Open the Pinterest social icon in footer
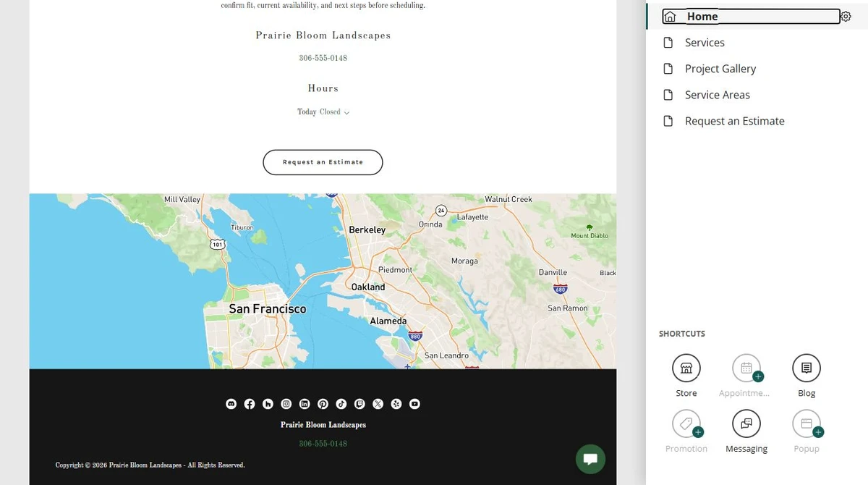Screen dimensions: 868x485 pos(323,404)
